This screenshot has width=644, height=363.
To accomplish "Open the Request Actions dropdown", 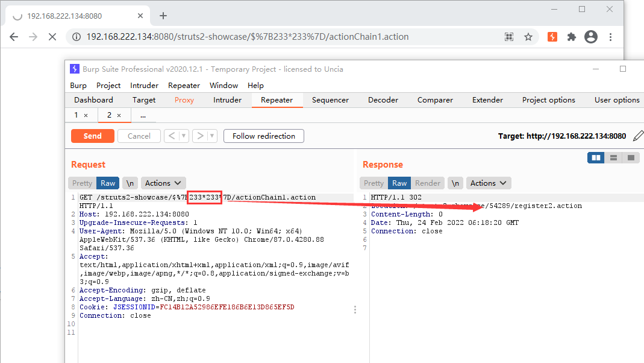I will 163,183.
